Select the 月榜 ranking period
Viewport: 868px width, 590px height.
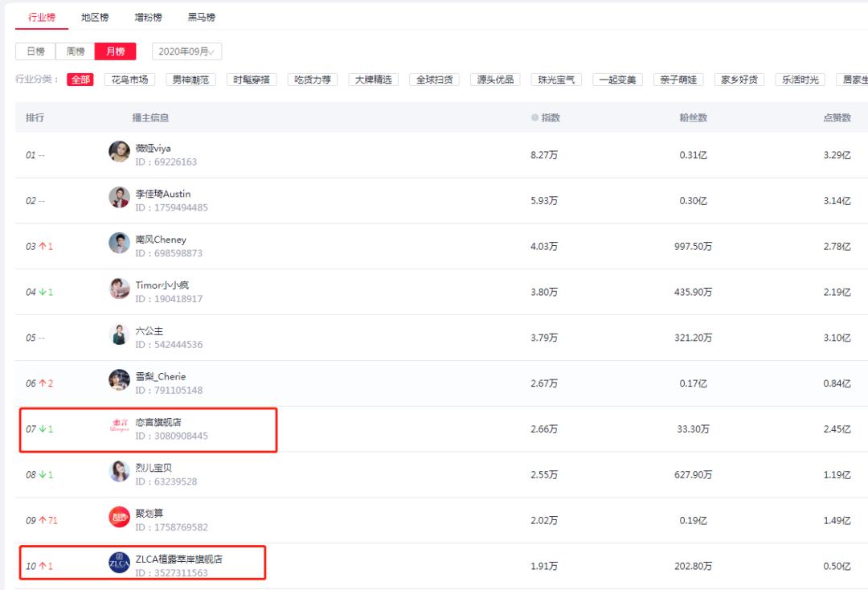(115, 51)
